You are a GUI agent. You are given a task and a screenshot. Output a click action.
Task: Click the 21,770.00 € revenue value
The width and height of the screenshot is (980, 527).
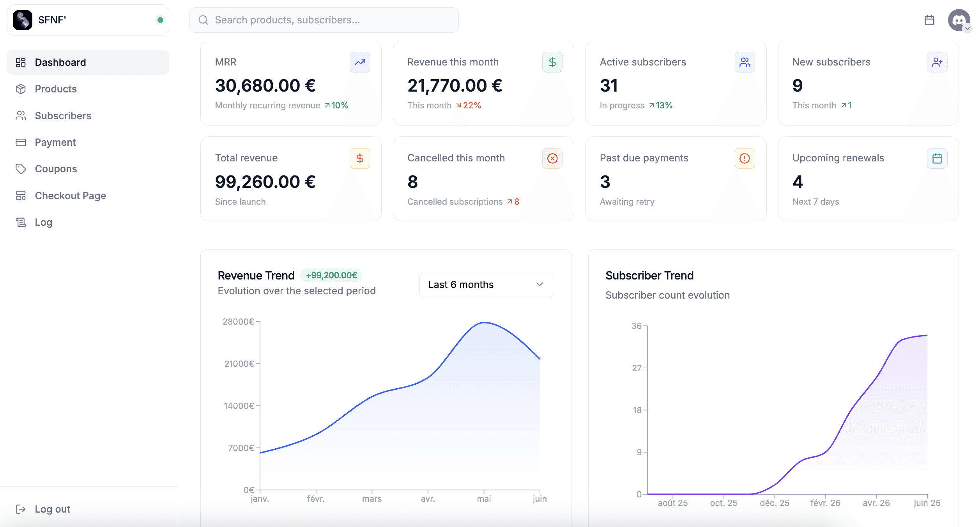tap(455, 85)
